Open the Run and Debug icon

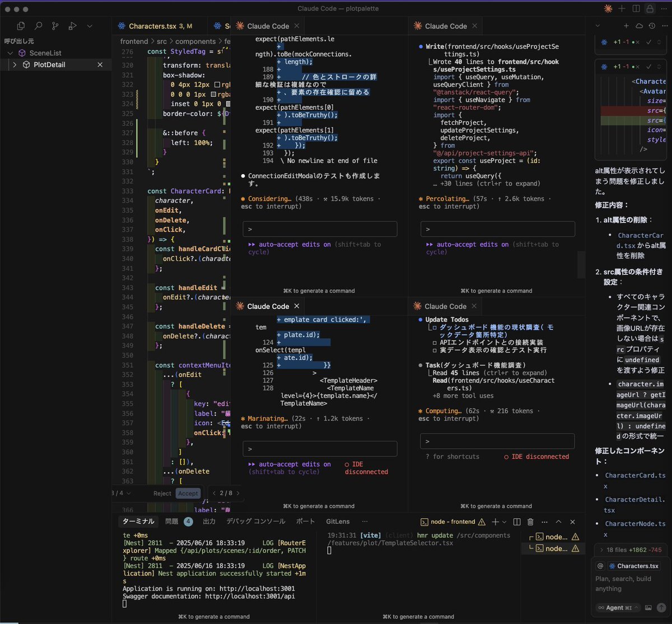click(72, 26)
